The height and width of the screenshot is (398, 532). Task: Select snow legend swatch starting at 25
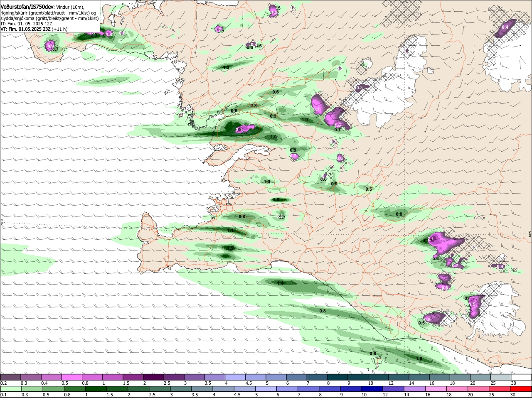501,377
